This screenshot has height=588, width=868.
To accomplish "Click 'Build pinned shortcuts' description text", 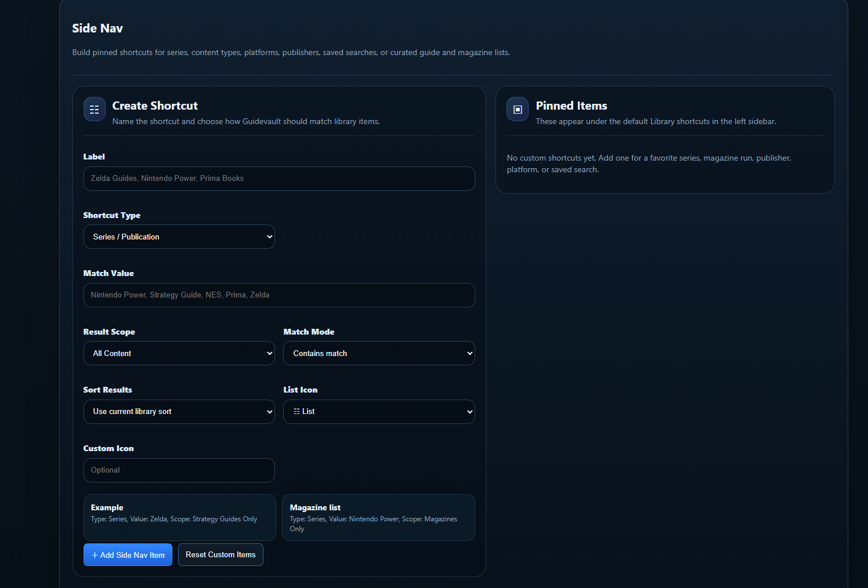I will pyautogui.click(x=291, y=52).
